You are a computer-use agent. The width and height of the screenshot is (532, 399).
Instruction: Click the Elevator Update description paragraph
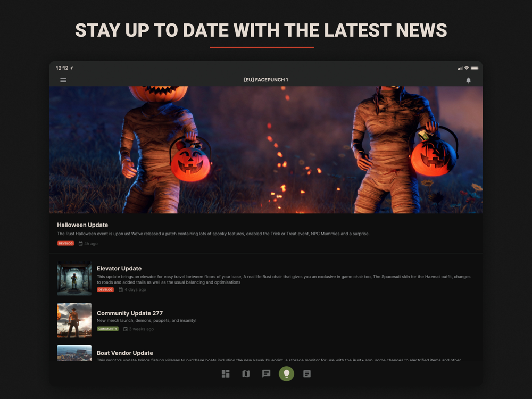pos(284,279)
